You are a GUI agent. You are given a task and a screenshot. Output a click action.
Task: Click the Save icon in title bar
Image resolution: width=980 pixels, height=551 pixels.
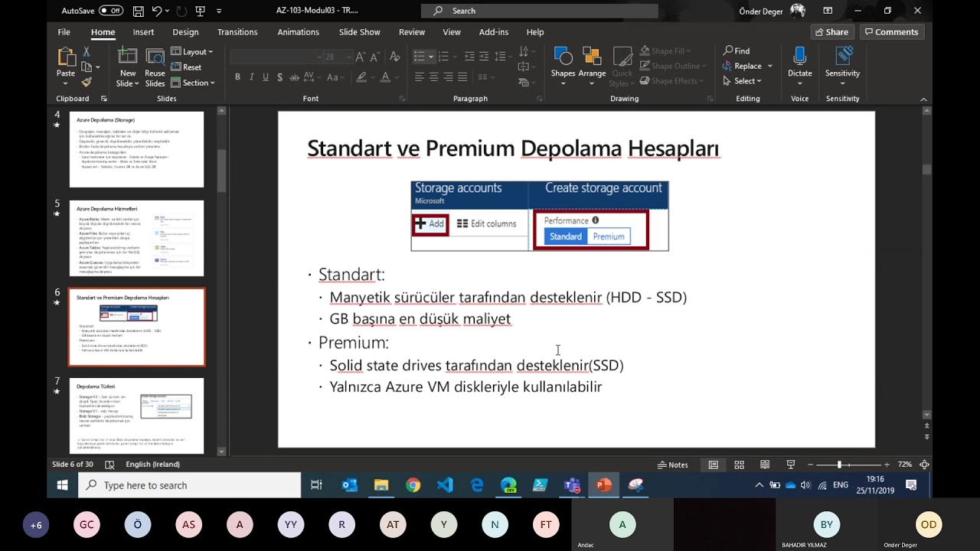(138, 11)
